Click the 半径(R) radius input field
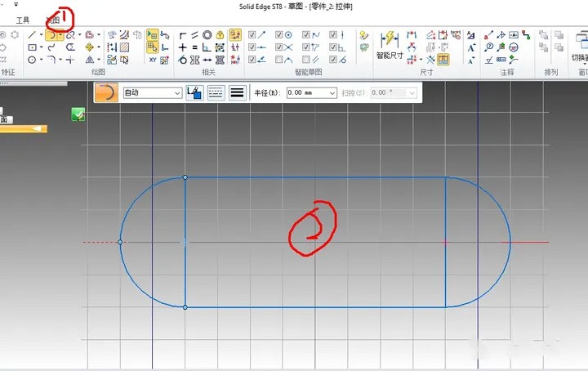Viewport: 588px width, 371px height. [312, 92]
